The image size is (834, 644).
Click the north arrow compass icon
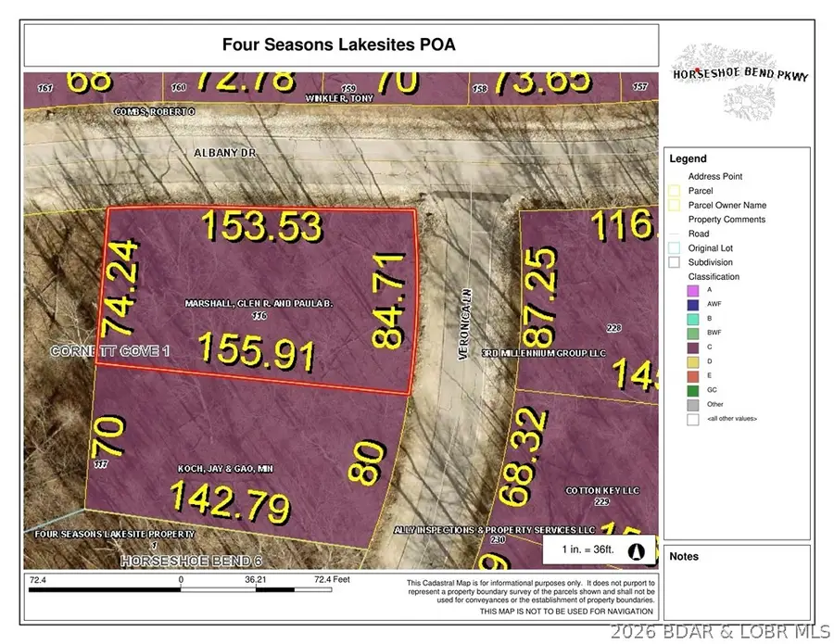coord(637,550)
